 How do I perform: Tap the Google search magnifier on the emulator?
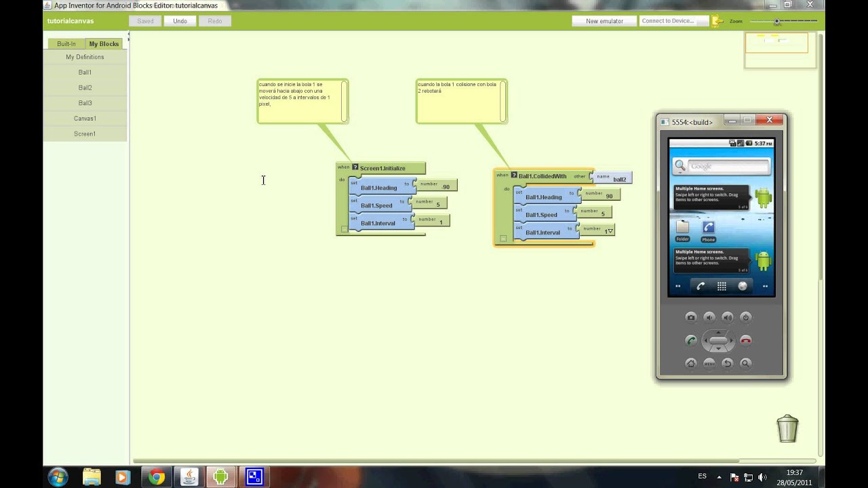680,166
